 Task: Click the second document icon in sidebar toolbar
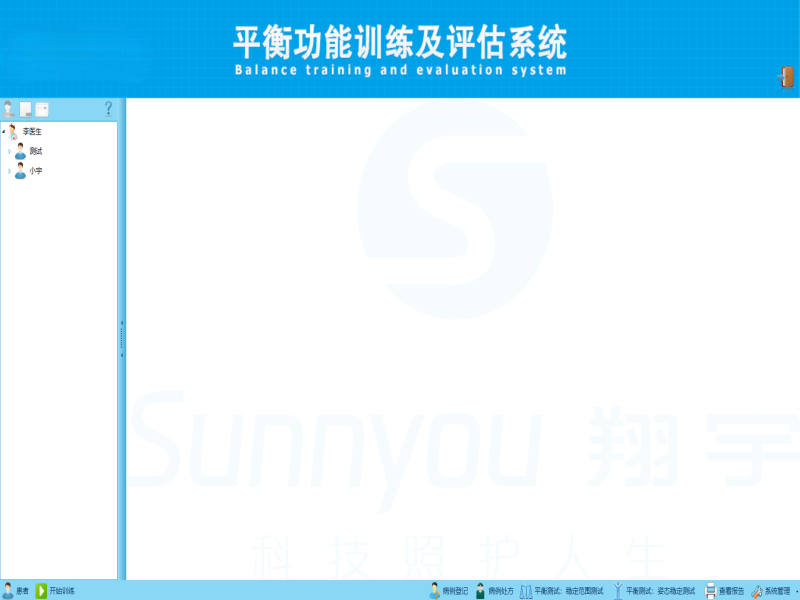[x=26, y=109]
